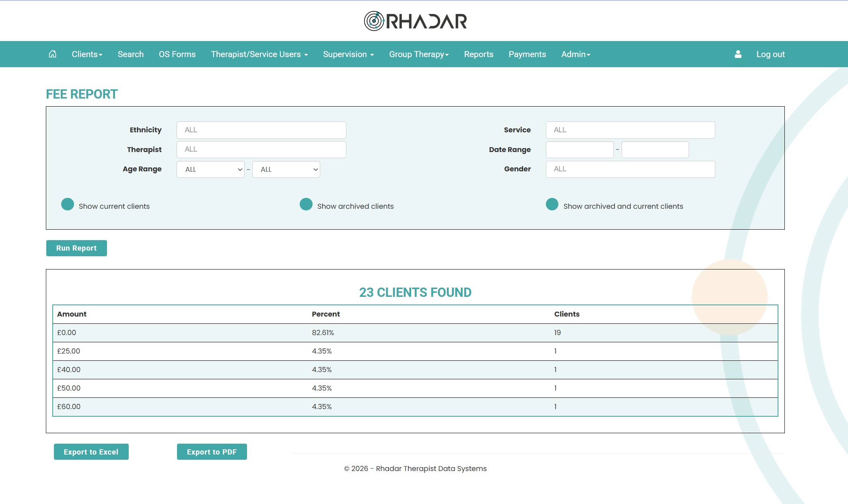
Task: Open OS Forms page
Action: pyautogui.click(x=177, y=54)
